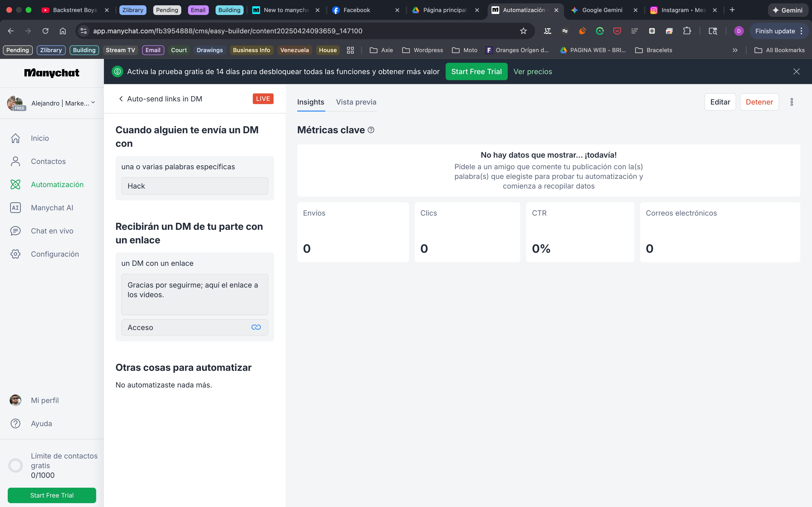Select the Insights tab

point(310,102)
